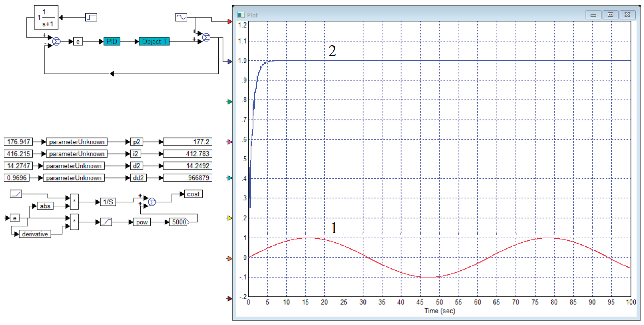Select the 5000 gain block
The width and height of the screenshot is (644, 325).
(x=179, y=222)
